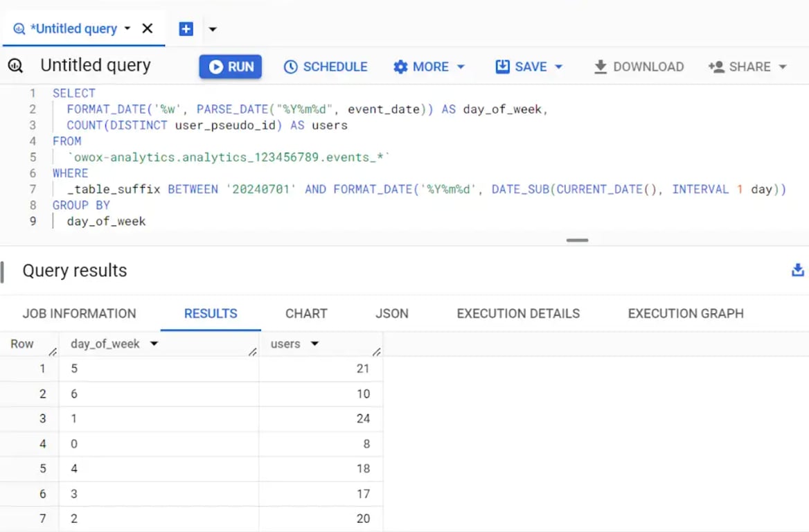Grab the Row column resize handle
The width and height of the screenshot is (809, 532).
[x=53, y=352]
